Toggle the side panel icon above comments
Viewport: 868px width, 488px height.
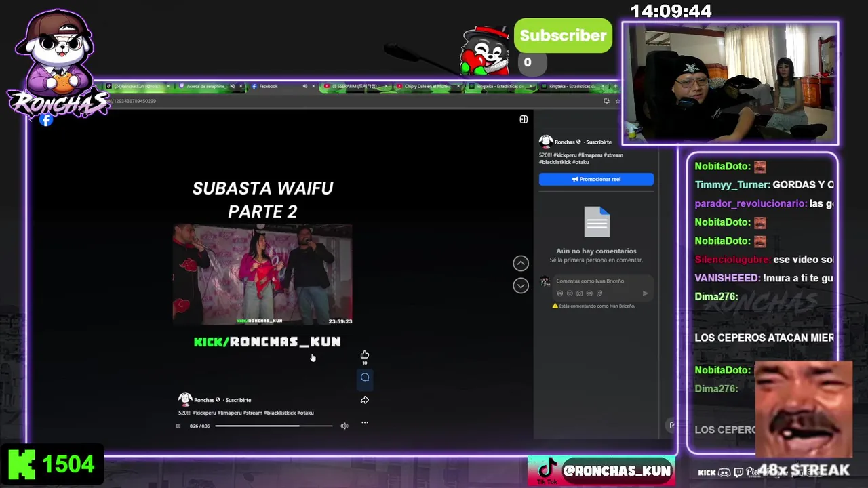[524, 119]
